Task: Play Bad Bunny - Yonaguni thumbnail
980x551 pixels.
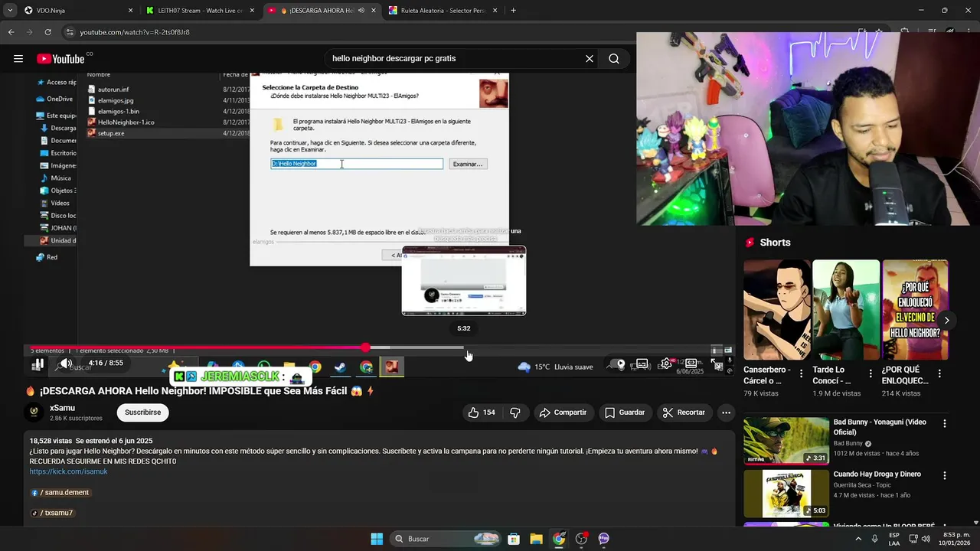Action: tap(786, 441)
